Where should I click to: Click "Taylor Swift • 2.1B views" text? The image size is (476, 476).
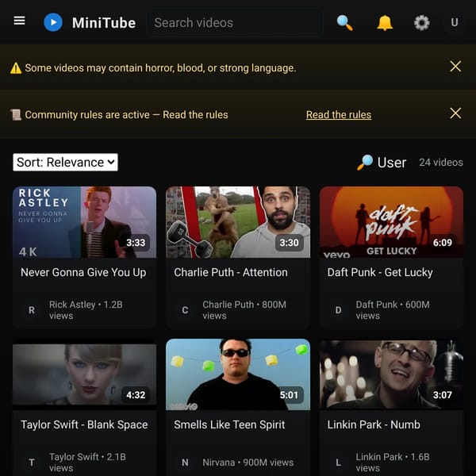(x=87, y=463)
